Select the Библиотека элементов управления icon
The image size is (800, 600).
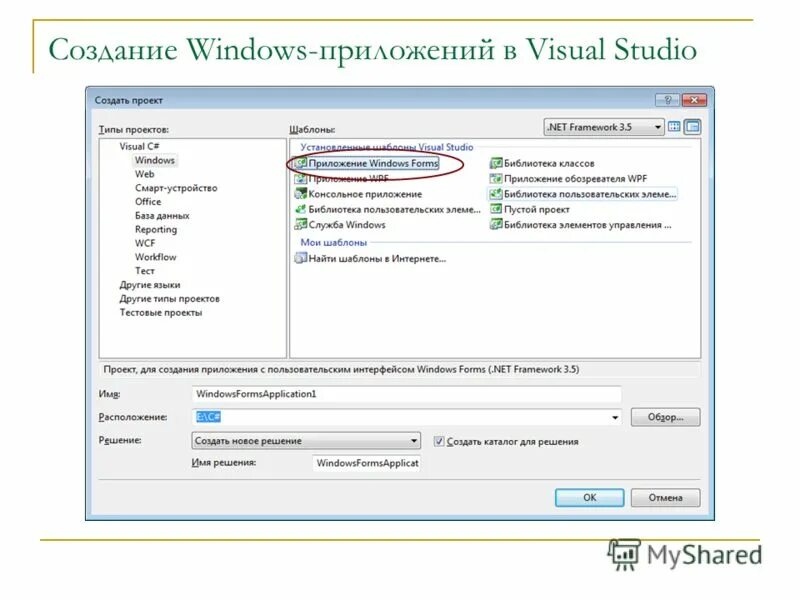pos(496,224)
